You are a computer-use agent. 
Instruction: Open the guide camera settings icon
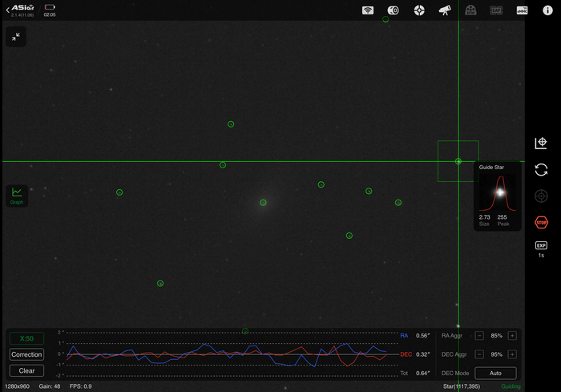coord(394,10)
